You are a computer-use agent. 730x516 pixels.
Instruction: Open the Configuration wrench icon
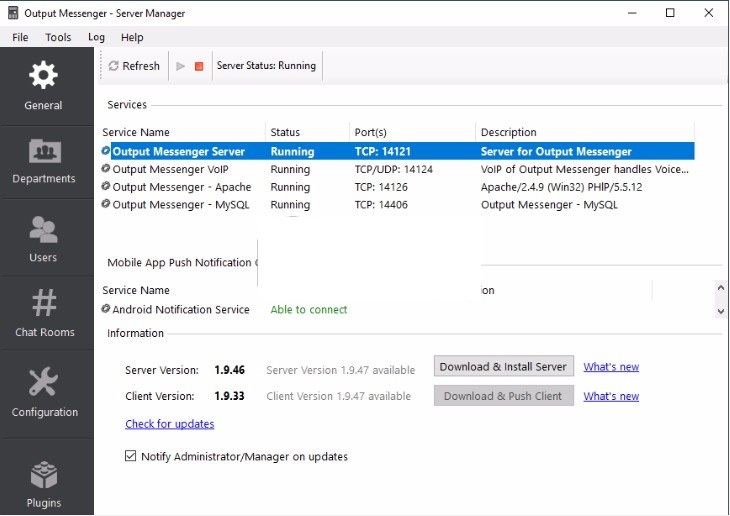44,382
